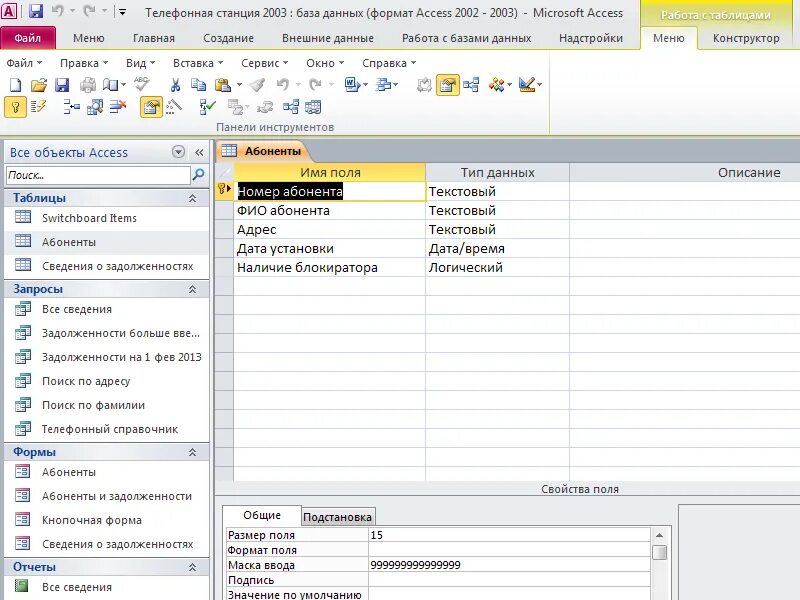Click the Builder wand icon
The width and height of the screenshot is (800, 600).
coord(174,107)
